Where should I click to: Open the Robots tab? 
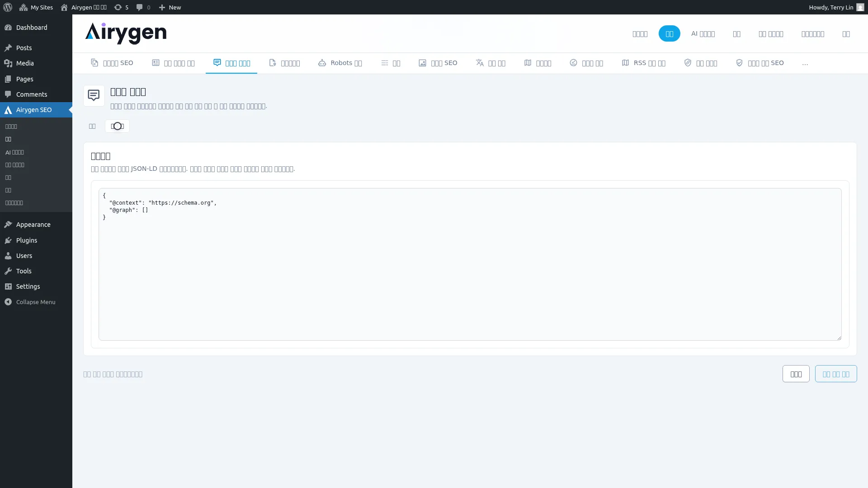(340, 63)
